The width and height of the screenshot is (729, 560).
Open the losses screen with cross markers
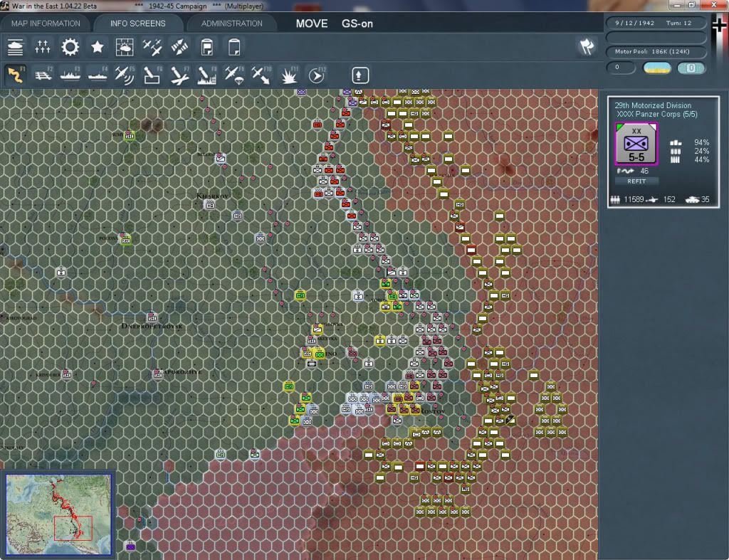(x=42, y=47)
